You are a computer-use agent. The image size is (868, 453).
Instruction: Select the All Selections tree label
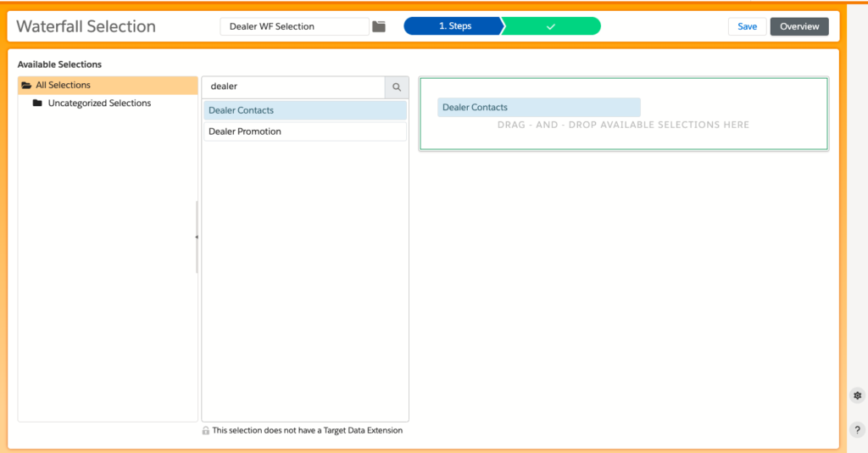pos(63,86)
